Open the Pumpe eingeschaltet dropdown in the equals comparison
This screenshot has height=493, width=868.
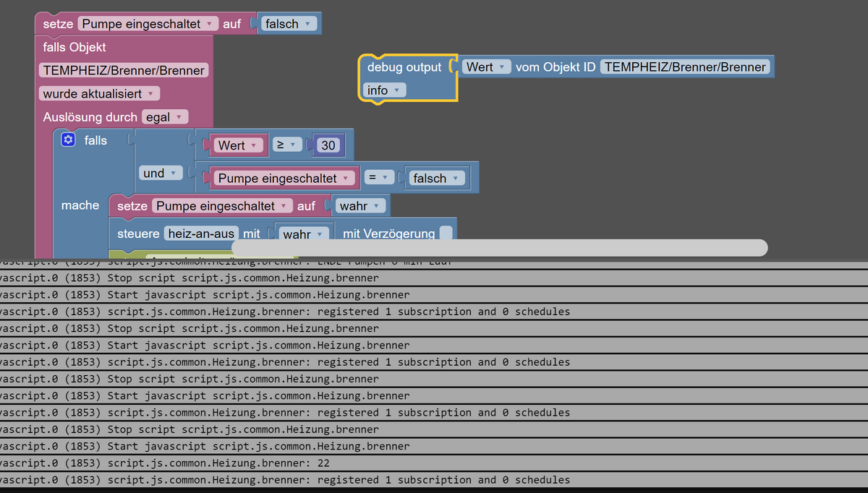point(285,178)
